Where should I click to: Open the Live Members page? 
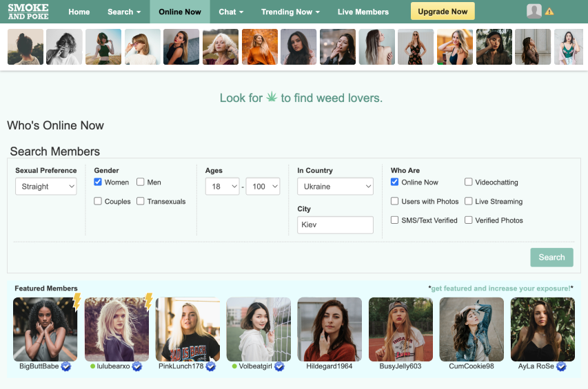[363, 12]
